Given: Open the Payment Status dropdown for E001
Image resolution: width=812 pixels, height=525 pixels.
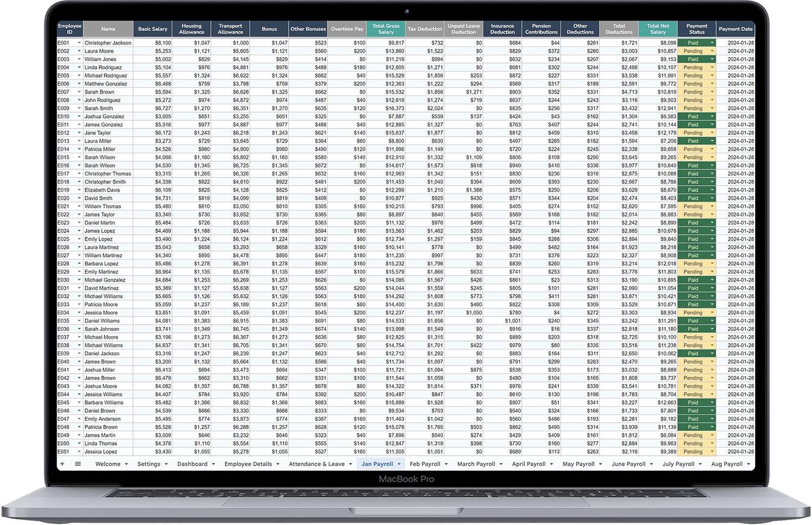Looking at the screenshot, I should [x=712, y=42].
